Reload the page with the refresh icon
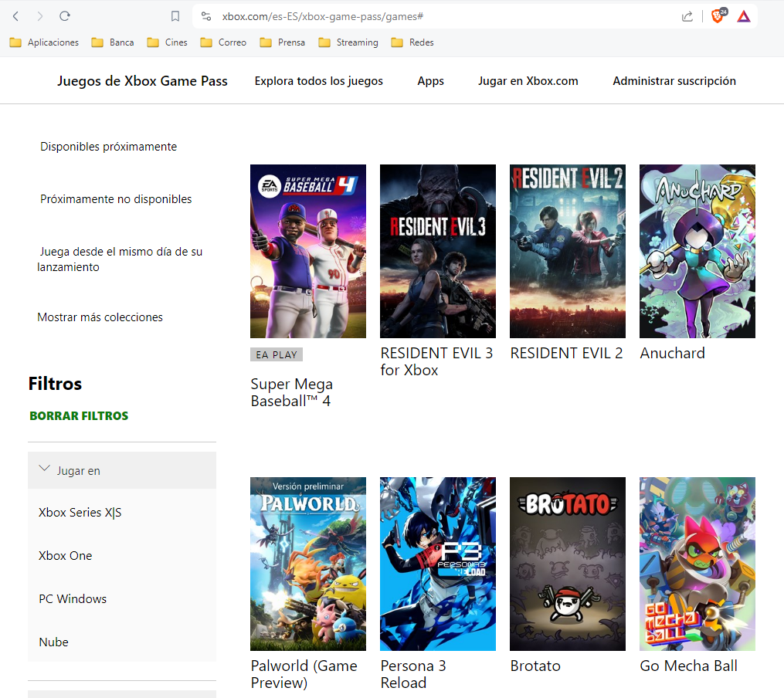 tap(65, 16)
